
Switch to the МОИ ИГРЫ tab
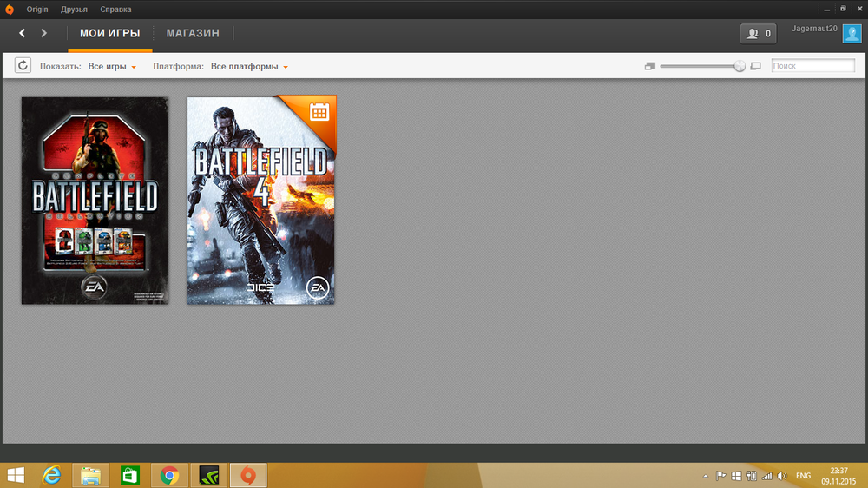[x=109, y=33]
